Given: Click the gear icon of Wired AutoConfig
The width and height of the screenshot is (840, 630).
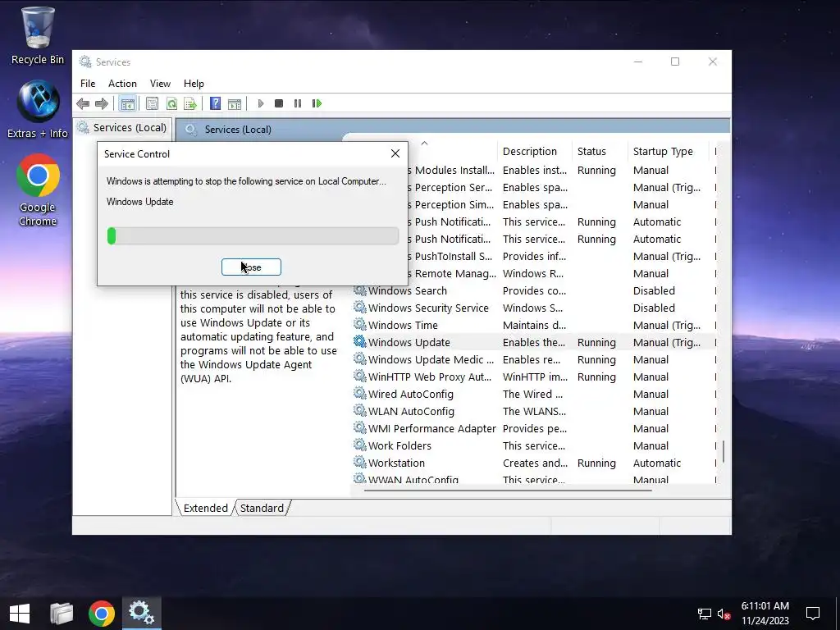Looking at the screenshot, I should pos(360,393).
